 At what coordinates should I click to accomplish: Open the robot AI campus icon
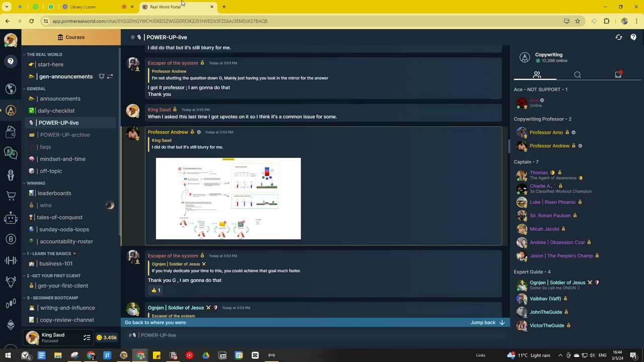[x=11, y=218]
